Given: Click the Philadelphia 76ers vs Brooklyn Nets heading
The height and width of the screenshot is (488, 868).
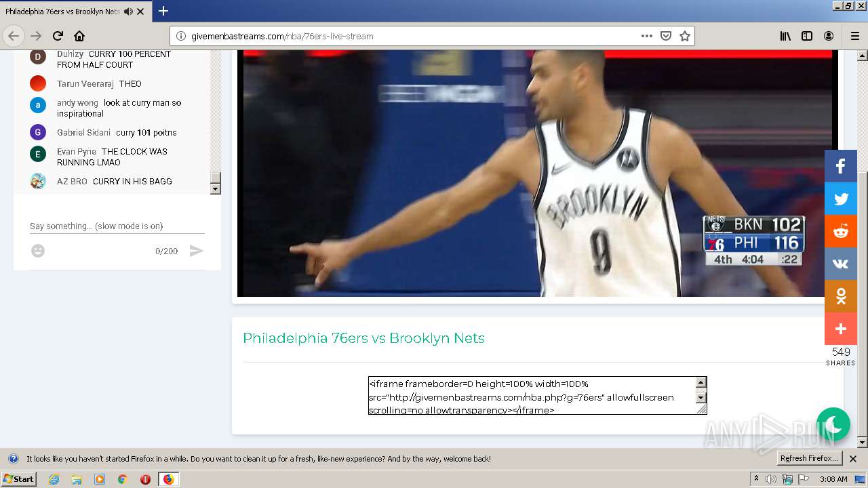Looking at the screenshot, I should (x=363, y=338).
